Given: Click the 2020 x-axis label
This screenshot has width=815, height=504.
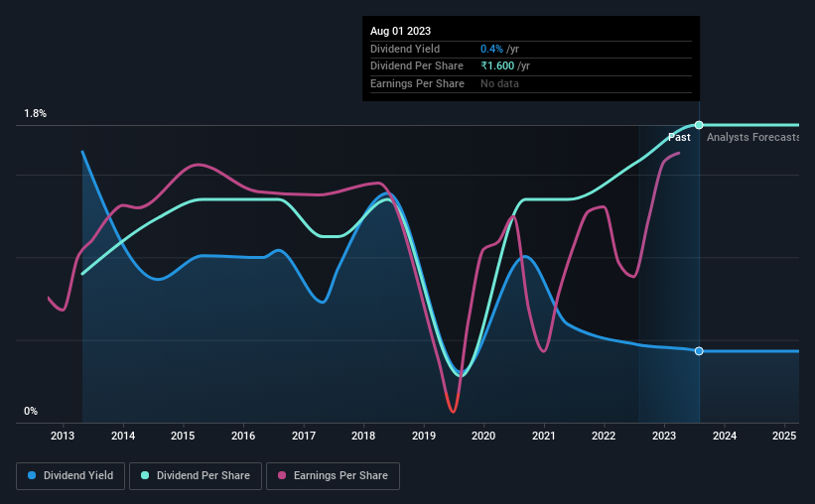Looking at the screenshot, I should [483, 436].
